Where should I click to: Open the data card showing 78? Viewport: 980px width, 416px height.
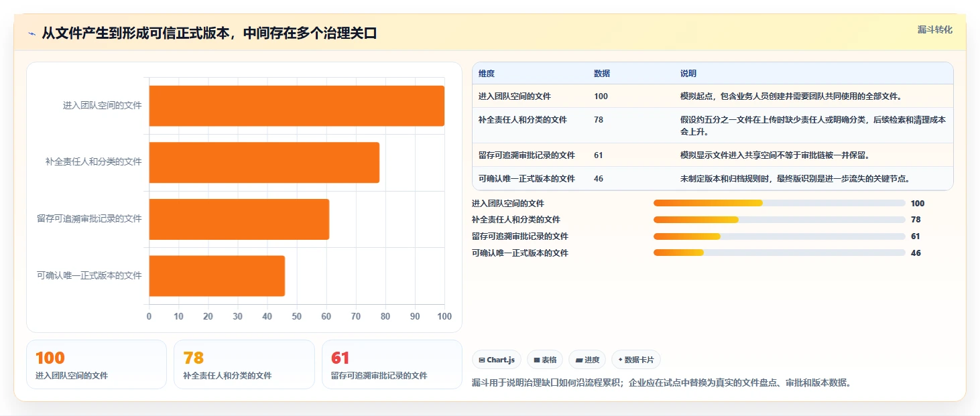click(244, 364)
